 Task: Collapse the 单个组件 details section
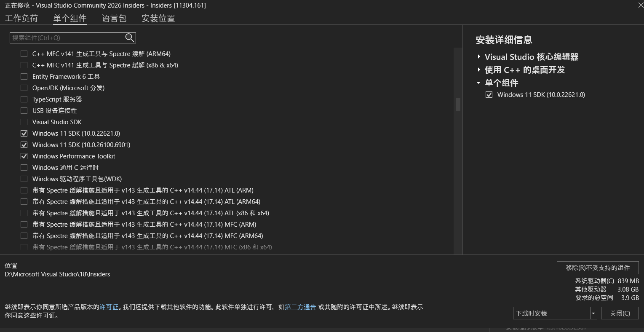(x=479, y=83)
